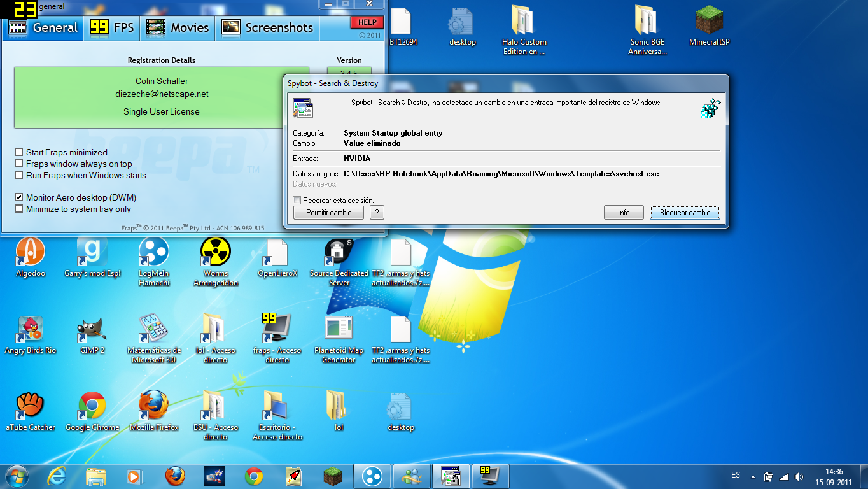Click the Info button in Spybot dialog

(x=624, y=213)
